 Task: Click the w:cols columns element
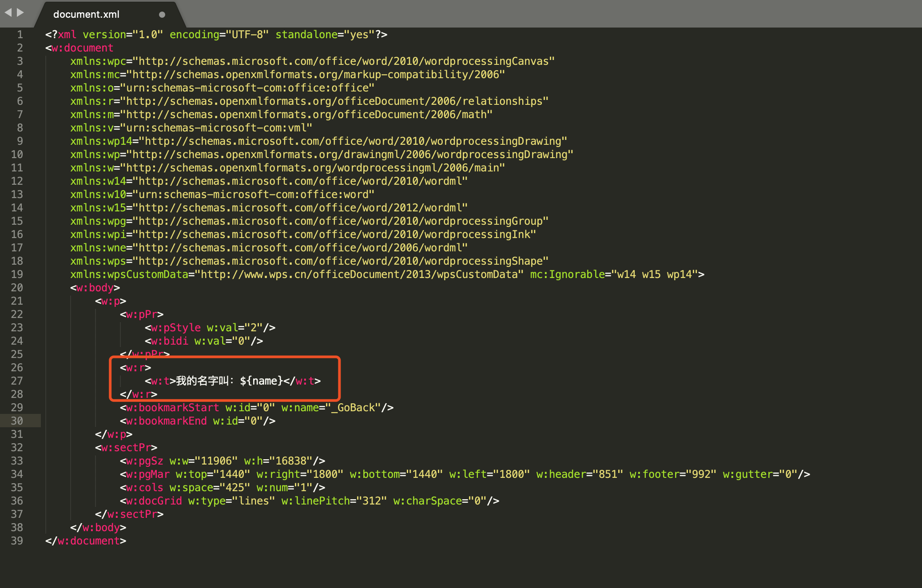point(223,487)
